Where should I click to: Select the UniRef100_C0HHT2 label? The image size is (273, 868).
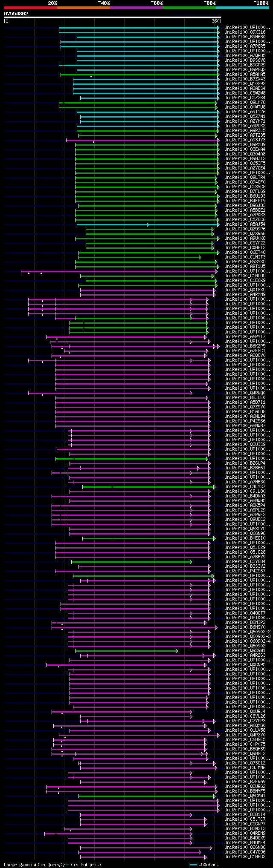(x=245, y=247)
